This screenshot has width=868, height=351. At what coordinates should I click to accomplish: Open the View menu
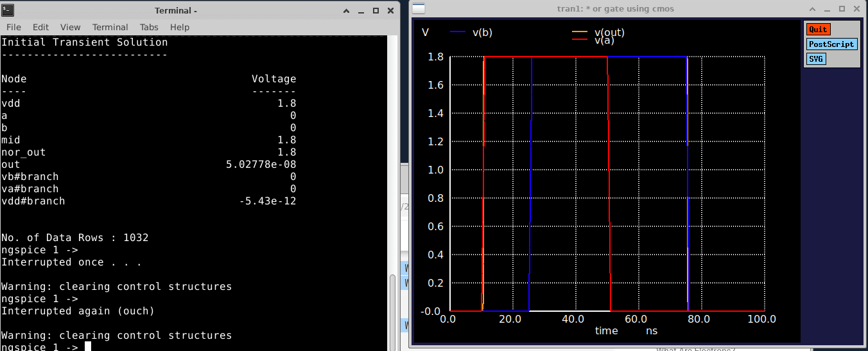(x=71, y=27)
